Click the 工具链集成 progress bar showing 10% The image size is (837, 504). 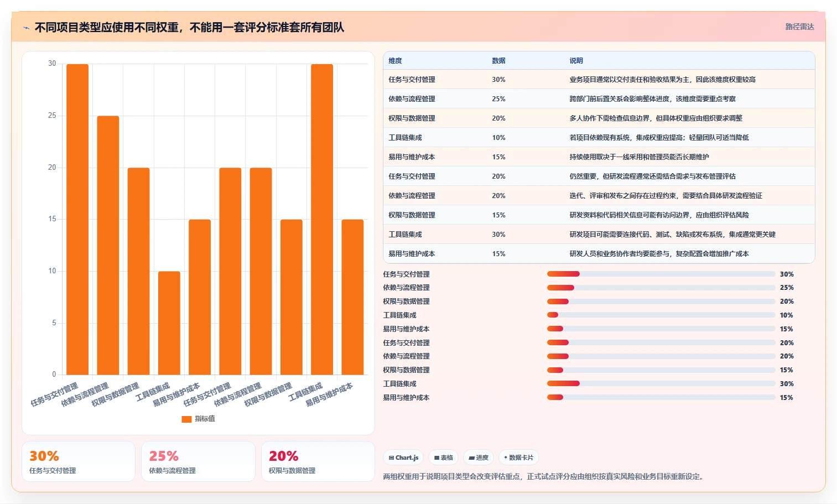click(x=661, y=315)
